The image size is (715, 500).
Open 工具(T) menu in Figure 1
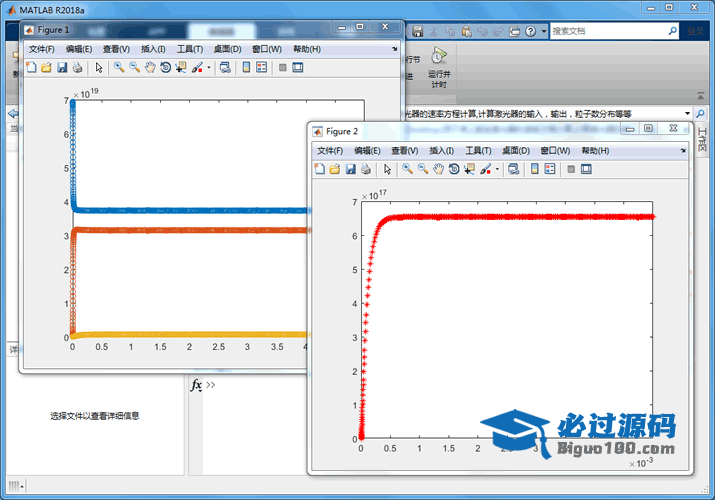pos(190,49)
